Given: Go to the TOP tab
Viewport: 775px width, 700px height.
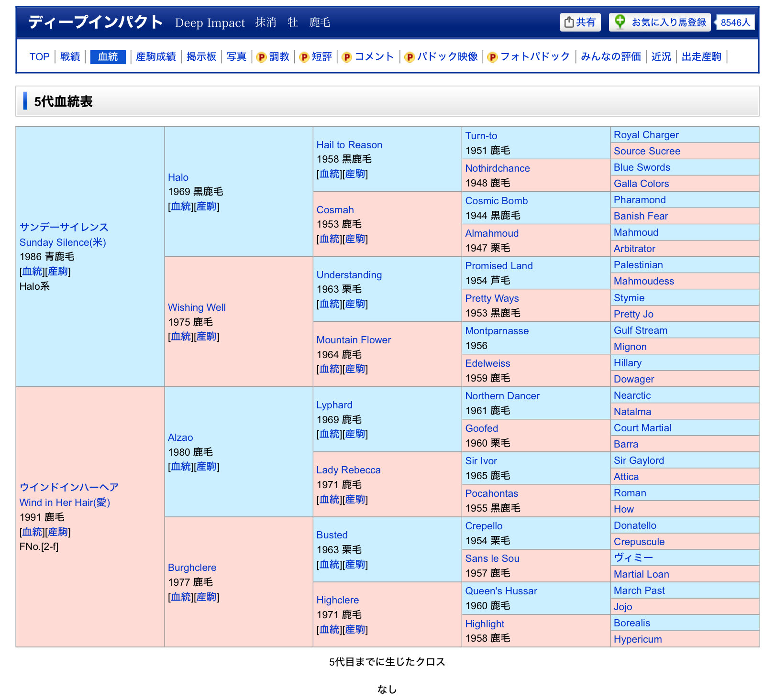Looking at the screenshot, I should click(x=39, y=57).
